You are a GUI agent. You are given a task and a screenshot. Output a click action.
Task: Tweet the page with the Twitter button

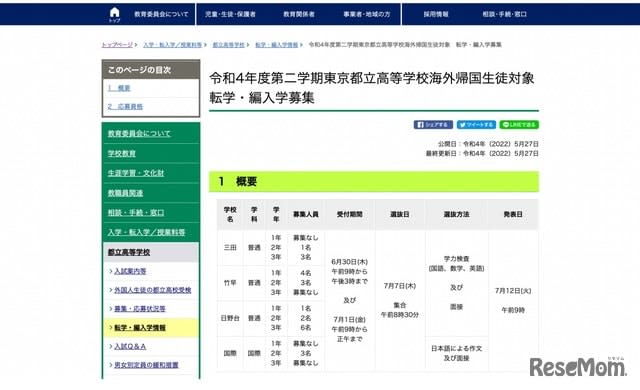[476, 125]
